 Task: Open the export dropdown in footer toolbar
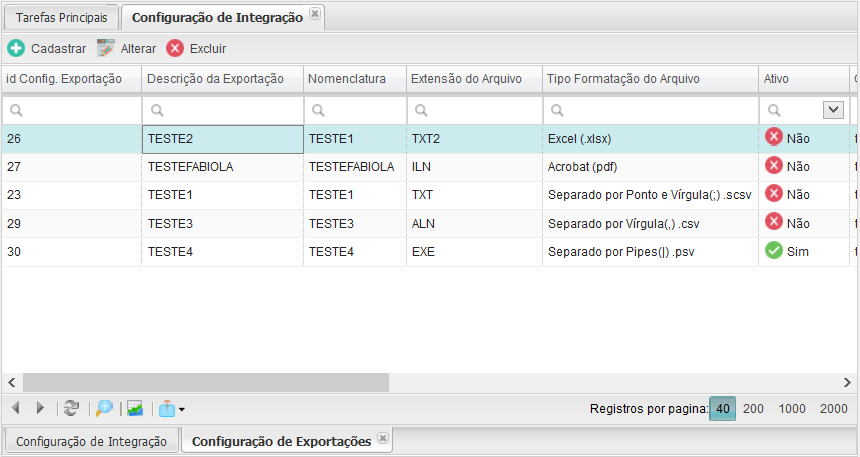click(x=170, y=408)
